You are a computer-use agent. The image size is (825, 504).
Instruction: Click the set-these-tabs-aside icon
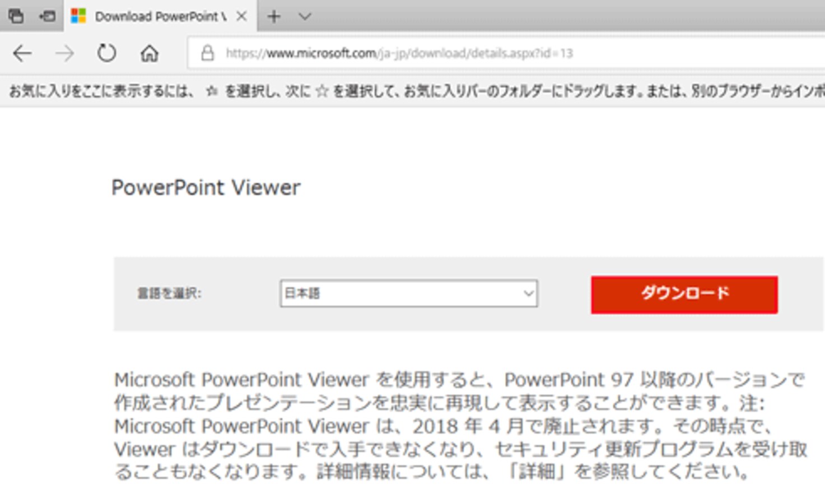tap(47, 16)
